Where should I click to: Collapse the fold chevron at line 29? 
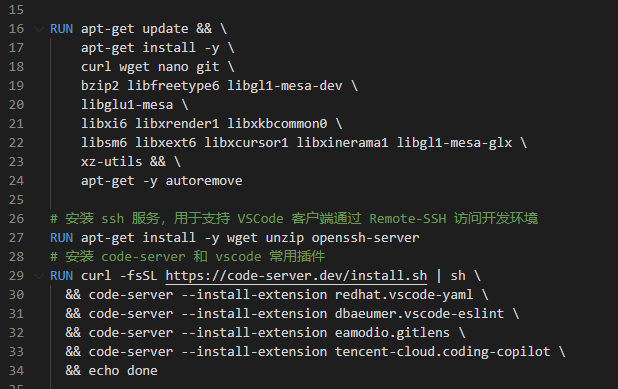39,276
